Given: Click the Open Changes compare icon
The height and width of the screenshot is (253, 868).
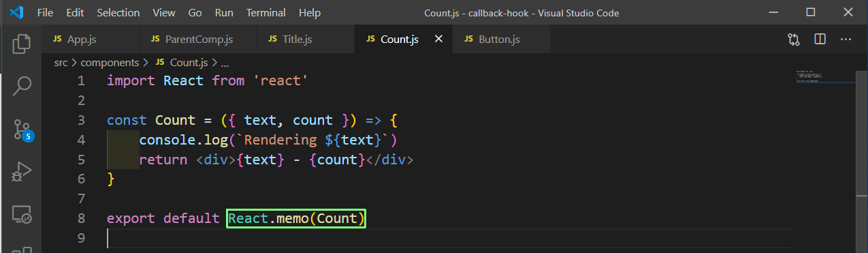Looking at the screenshot, I should (794, 40).
